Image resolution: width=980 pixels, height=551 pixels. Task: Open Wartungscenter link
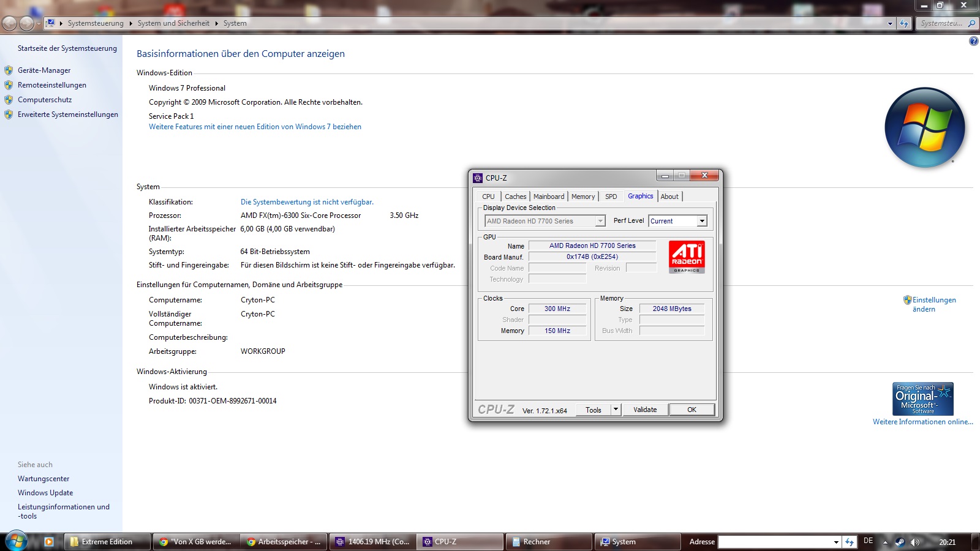pyautogui.click(x=43, y=479)
